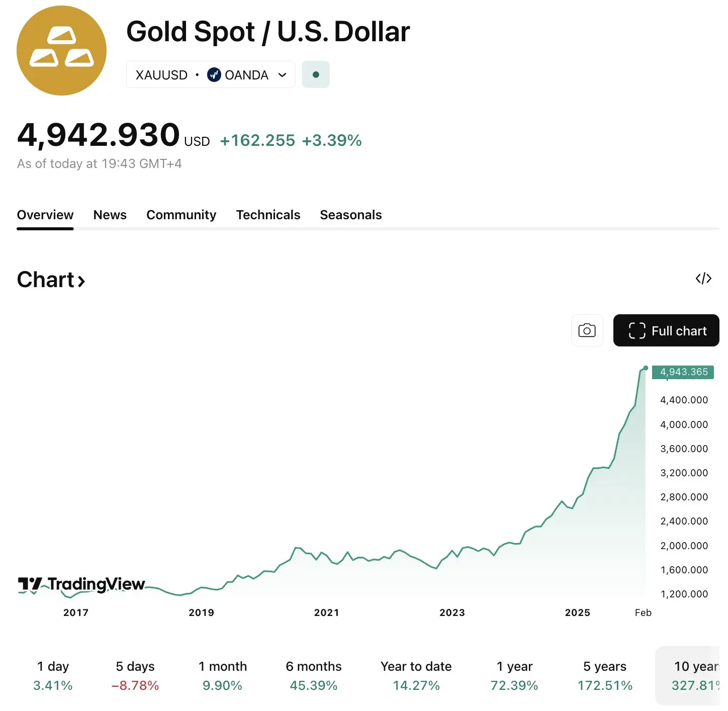Click the camera snapshot icon
728x711 pixels.
[587, 330]
